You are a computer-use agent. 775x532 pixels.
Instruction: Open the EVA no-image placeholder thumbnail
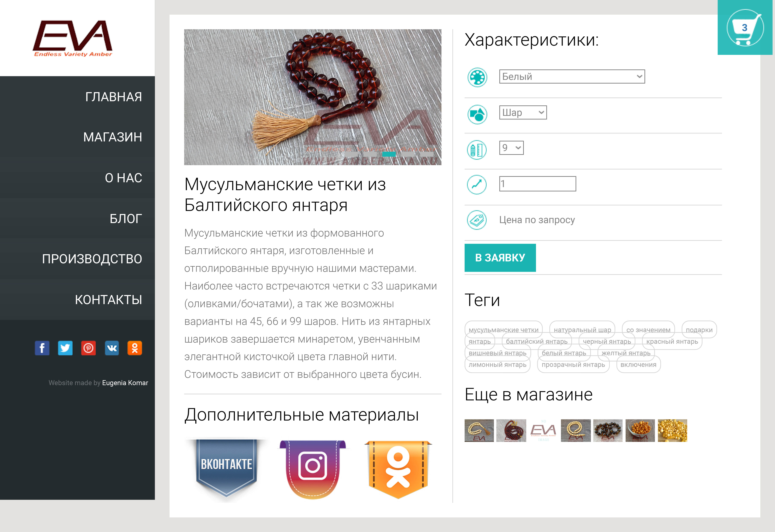point(543,430)
